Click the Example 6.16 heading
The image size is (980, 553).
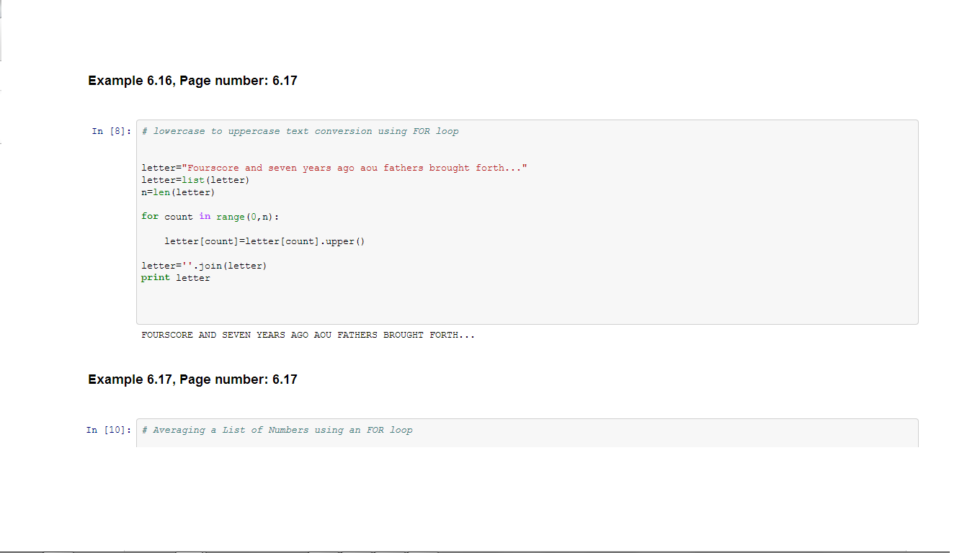click(192, 81)
